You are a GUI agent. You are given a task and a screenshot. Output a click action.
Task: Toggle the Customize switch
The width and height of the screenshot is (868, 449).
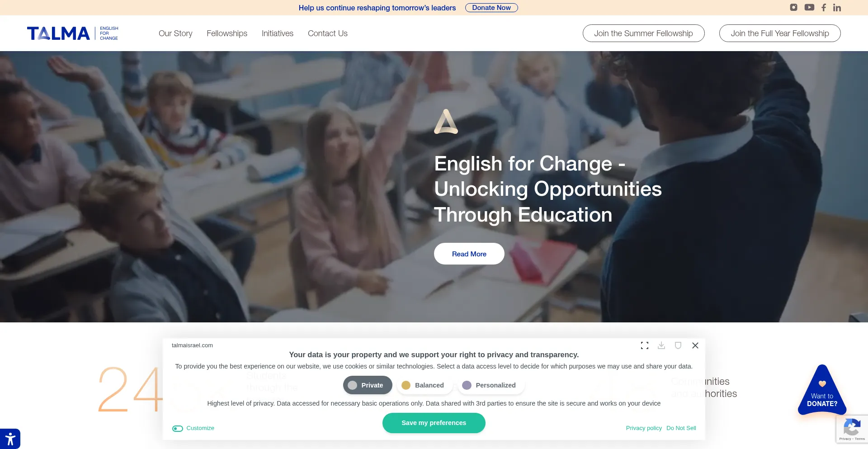[x=178, y=428]
